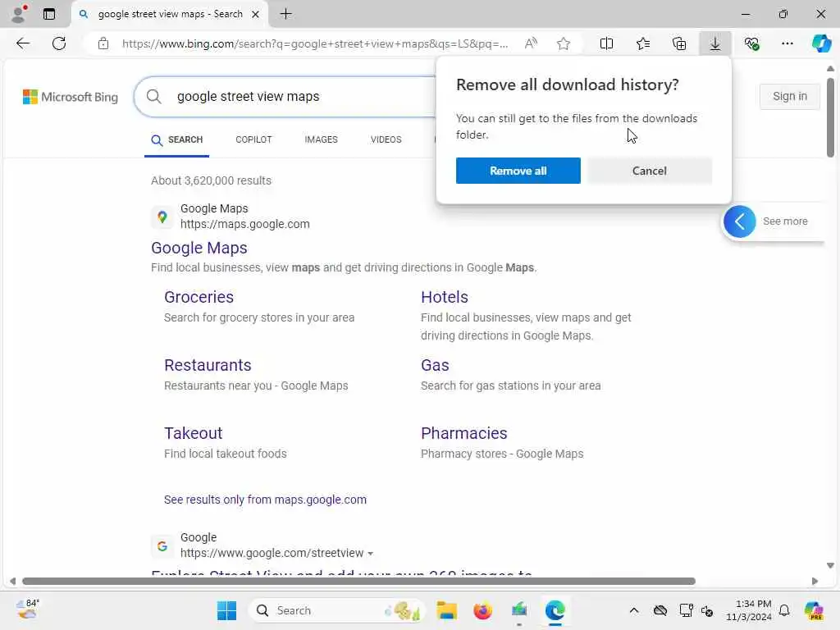Screen dimensions: 840x630
Task: Open the Restaurants sublink
Action: pos(208,365)
